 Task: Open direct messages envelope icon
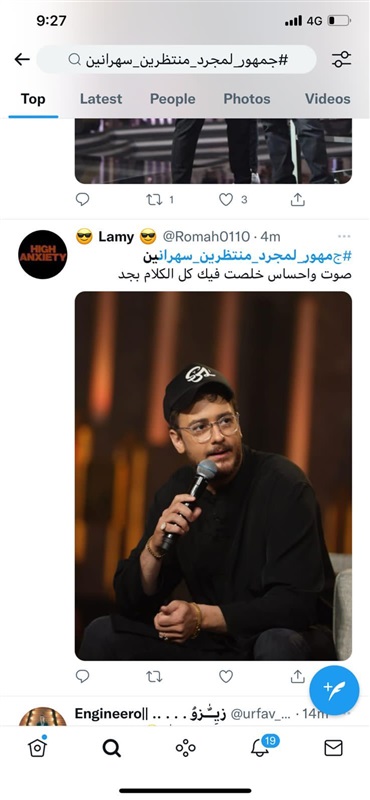pyautogui.click(x=333, y=748)
